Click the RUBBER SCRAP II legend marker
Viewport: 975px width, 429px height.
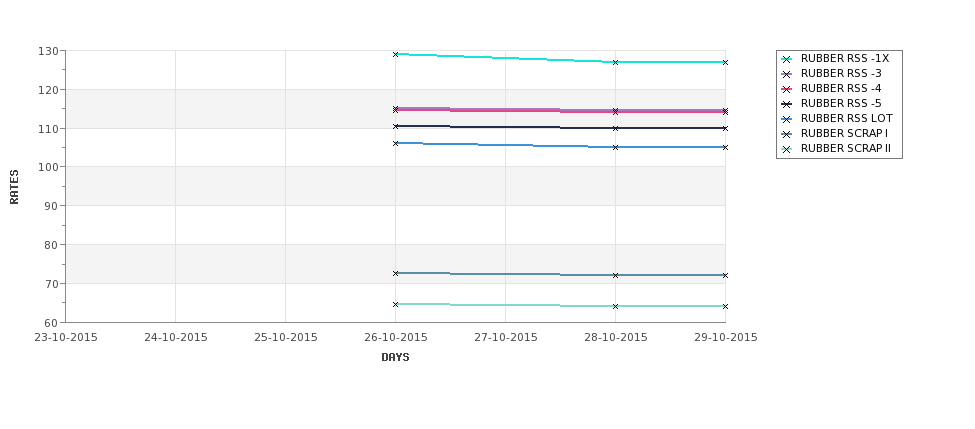tap(787, 149)
